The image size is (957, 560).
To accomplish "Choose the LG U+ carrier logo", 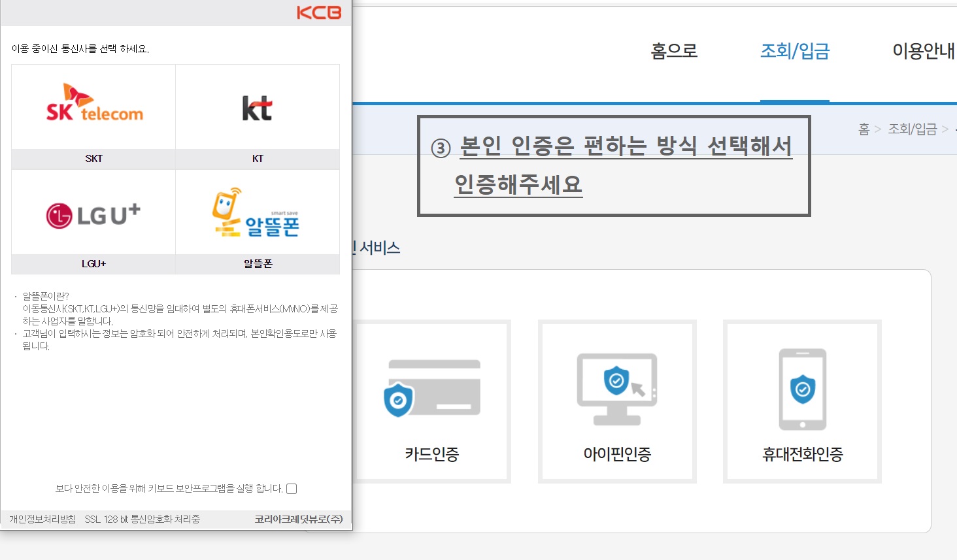I will coord(93,215).
